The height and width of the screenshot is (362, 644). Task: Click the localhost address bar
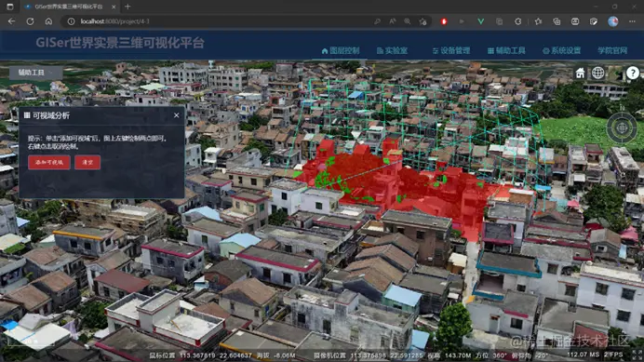(221, 21)
